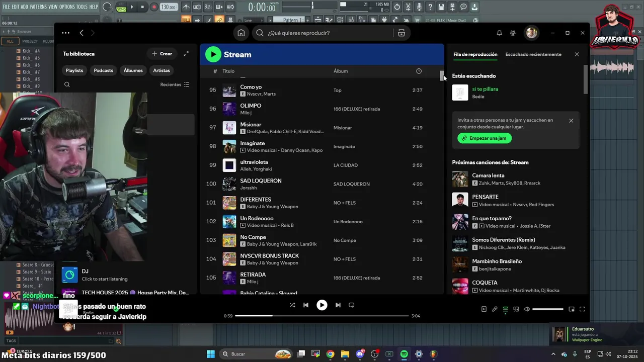
Task: Open Recientes sort dropdown
Action: pos(175,84)
